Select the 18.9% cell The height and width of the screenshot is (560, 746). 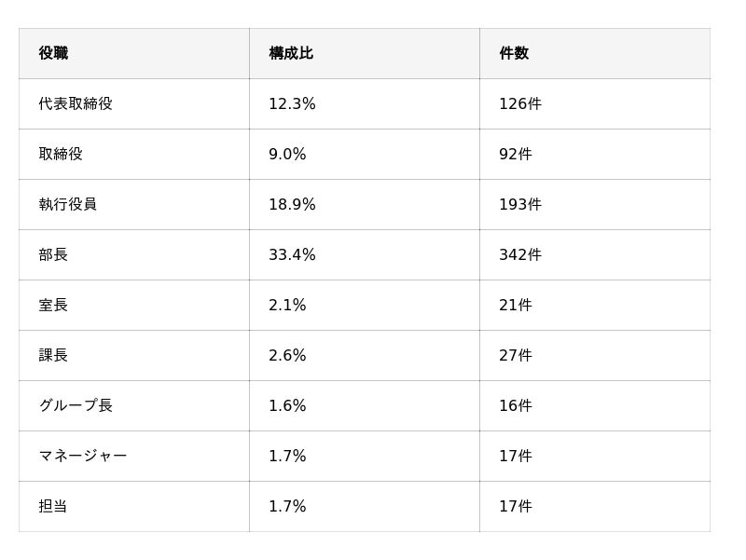click(x=365, y=204)
